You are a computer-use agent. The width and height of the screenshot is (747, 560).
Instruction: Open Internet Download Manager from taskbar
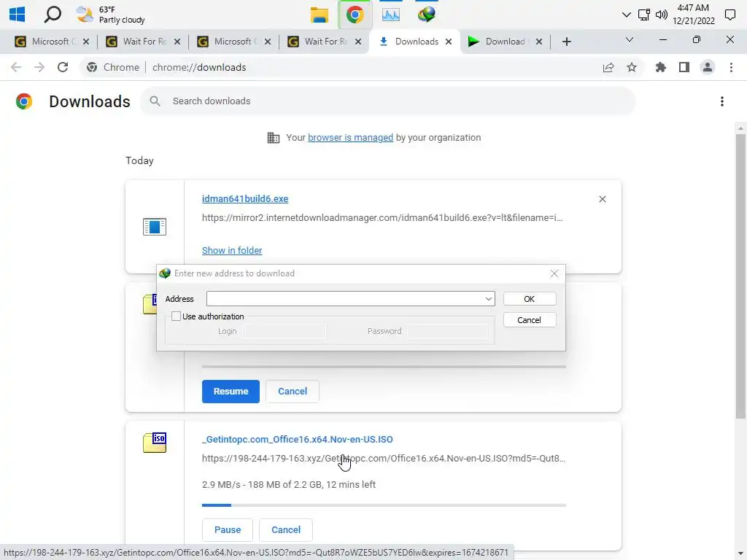coord(426,15)
